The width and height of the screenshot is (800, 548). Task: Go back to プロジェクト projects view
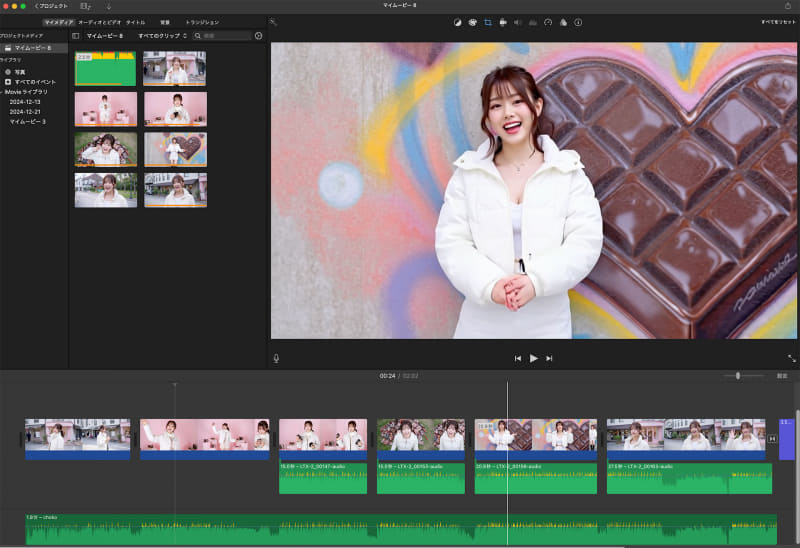click(x=51, y=6)
